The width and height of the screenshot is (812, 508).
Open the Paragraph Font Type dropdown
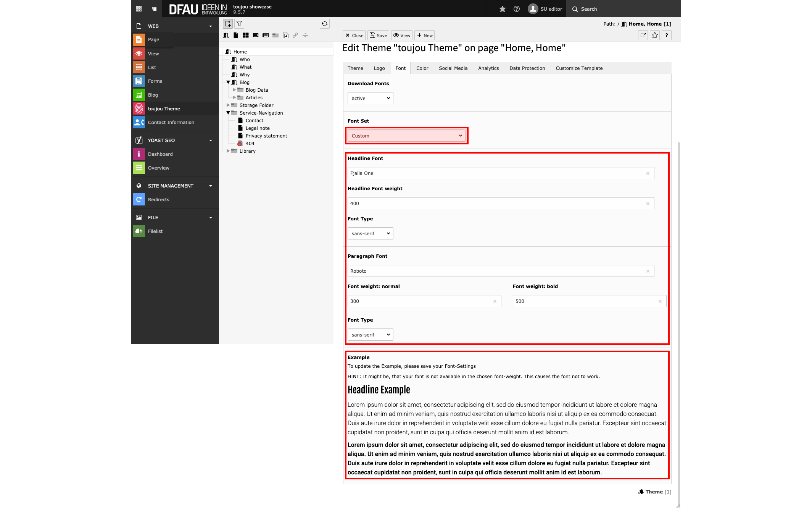pyautogui.click(x=370, y=335)
